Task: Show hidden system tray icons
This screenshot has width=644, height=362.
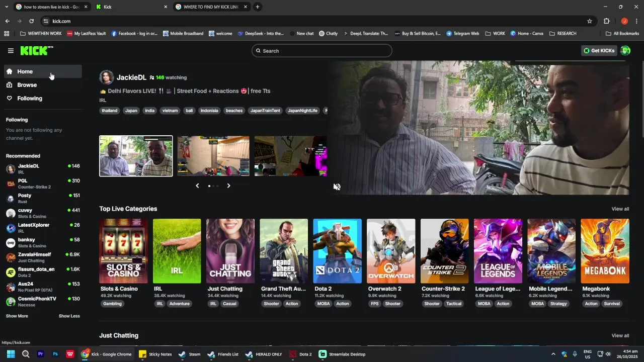Action: [553, 354]
